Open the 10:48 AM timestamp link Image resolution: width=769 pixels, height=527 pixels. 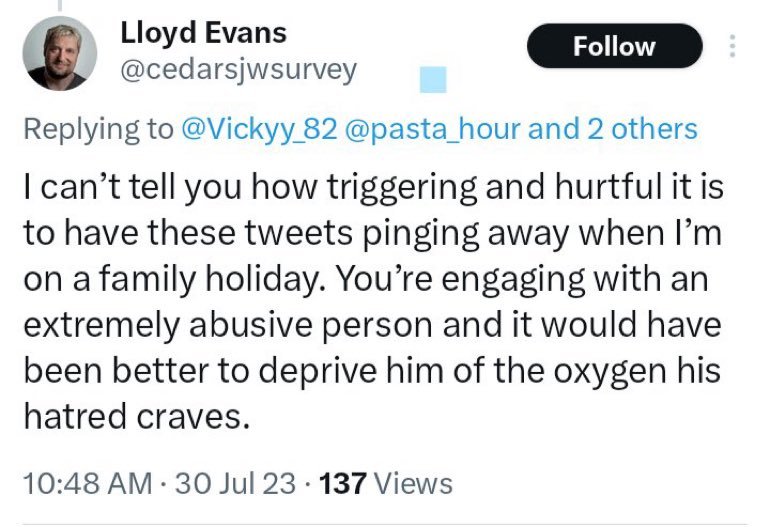coord(88,483)
